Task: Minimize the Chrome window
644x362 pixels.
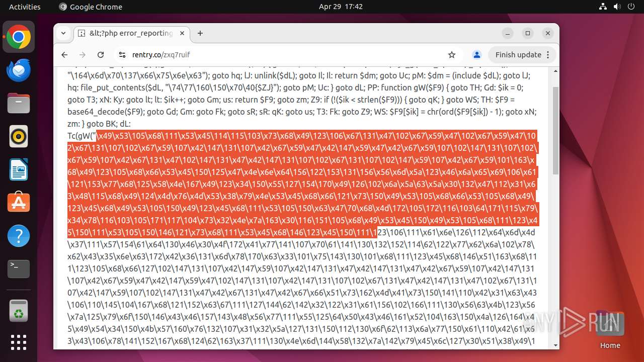Action: [x=508, y=33]
